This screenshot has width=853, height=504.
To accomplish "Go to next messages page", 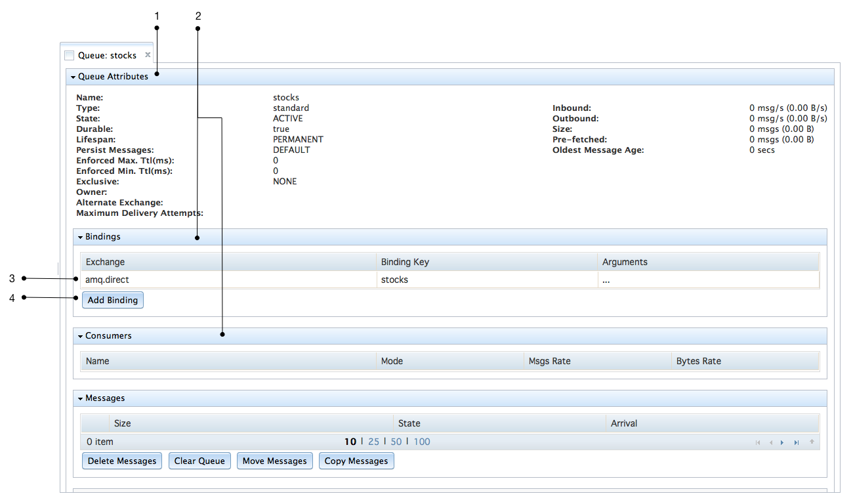I will pos(783,442).
